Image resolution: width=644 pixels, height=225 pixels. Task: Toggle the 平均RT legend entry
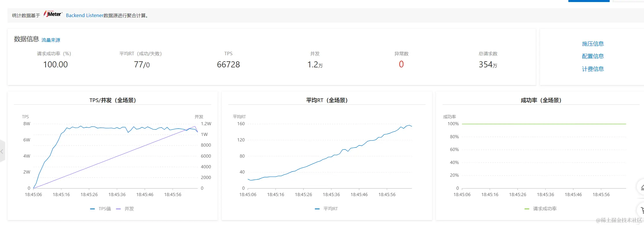coord(326,209)
